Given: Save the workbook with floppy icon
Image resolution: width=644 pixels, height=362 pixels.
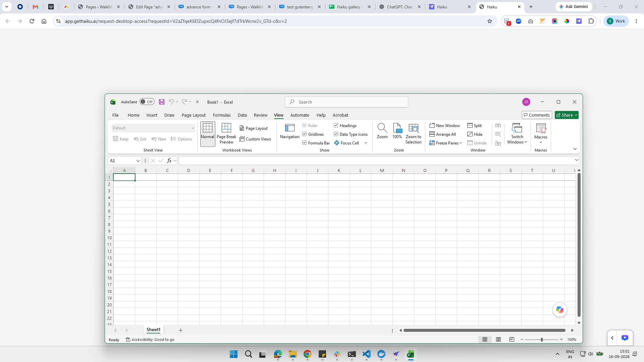Looking at the screenshot, I should [162, 102].
